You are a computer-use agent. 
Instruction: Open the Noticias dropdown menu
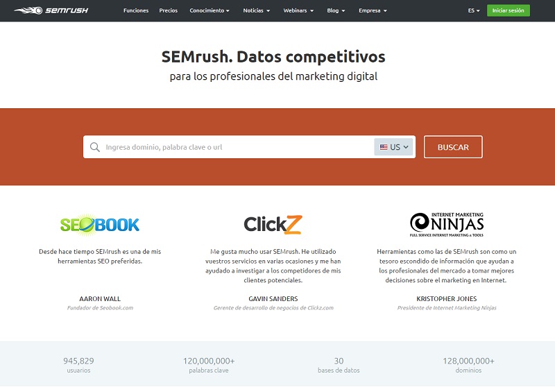coord(256,11)
